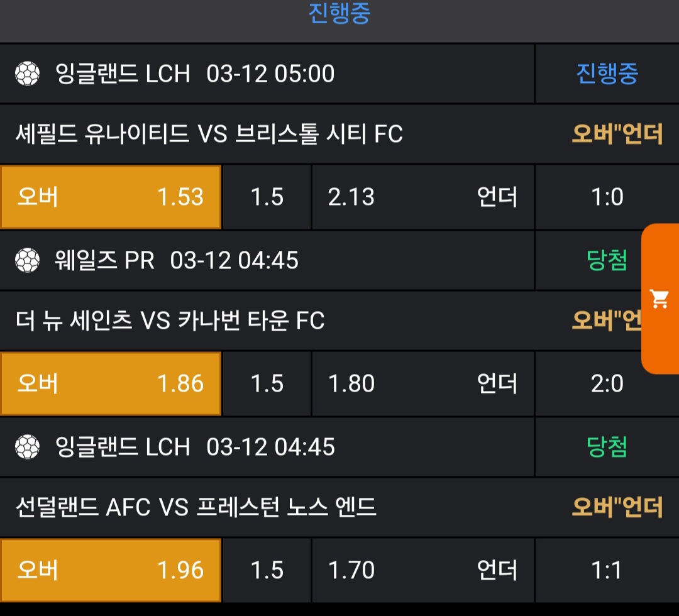Open the 더 뉴 세인츠 VS 카나번 타운 FC match
Image resolution: width=679 pixels, height=616 pixels.
(x=170, y=321)
